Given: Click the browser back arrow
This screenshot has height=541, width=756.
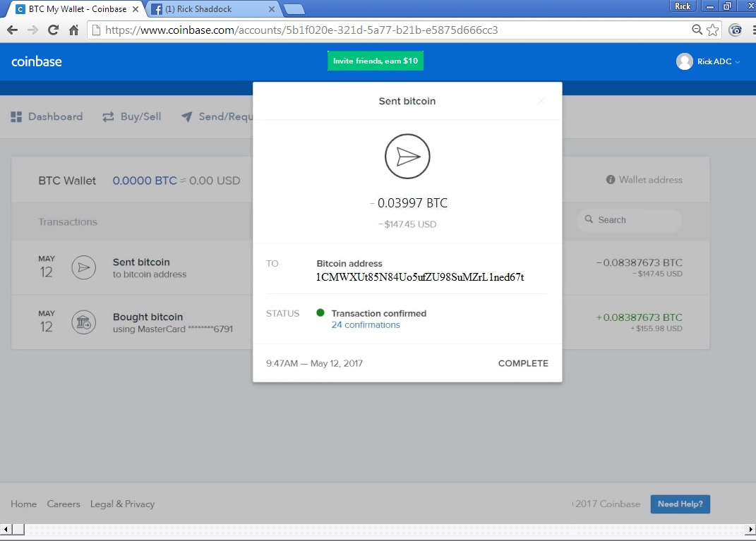Looking at the screenshot, I should tap(12, 30).
